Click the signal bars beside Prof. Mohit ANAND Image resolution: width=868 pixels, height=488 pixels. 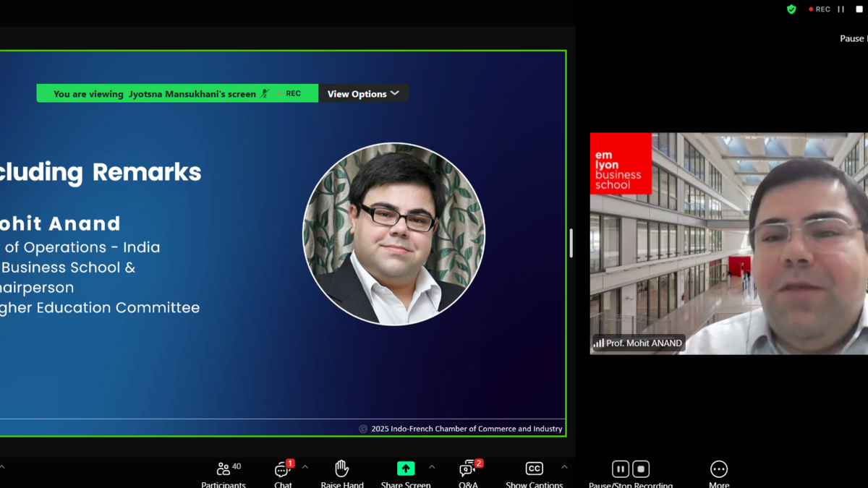599,343
